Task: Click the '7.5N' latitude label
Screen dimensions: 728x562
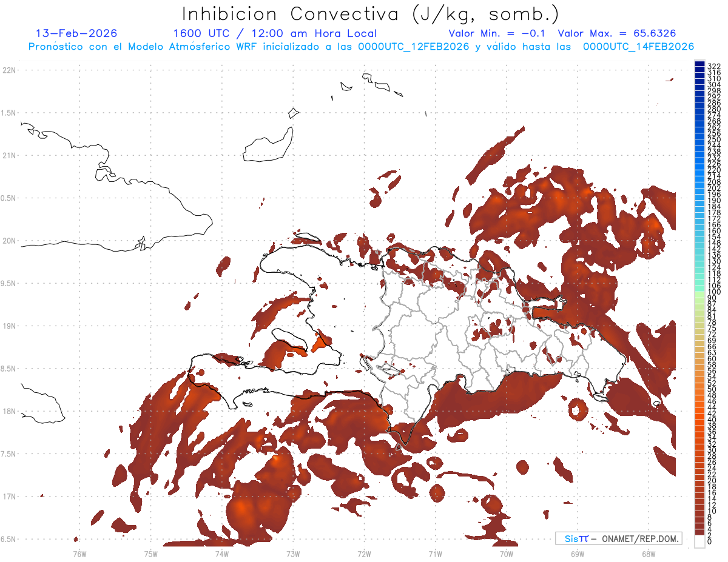Action: click(x=9, y=454)
